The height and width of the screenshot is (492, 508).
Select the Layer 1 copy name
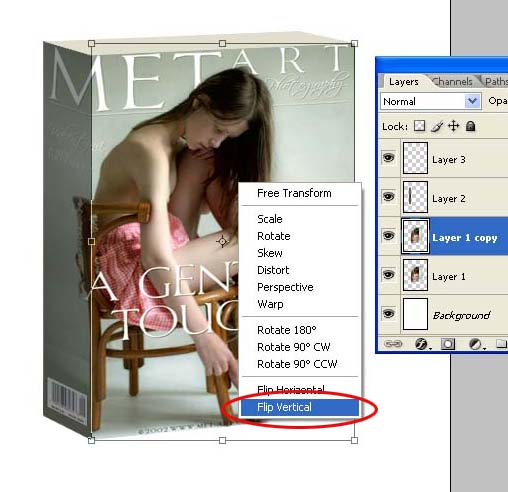click(465, 238)
